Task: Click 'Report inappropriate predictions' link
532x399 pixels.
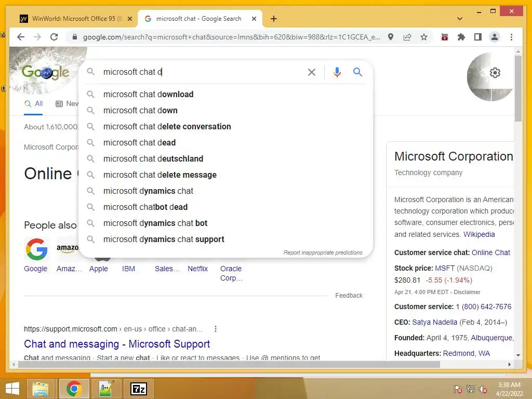Action: pyautogui.click(x=323, y=253)
